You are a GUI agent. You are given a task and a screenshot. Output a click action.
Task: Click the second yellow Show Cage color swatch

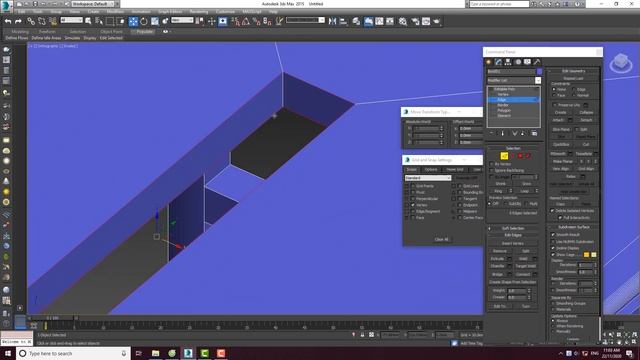[594, 255]
